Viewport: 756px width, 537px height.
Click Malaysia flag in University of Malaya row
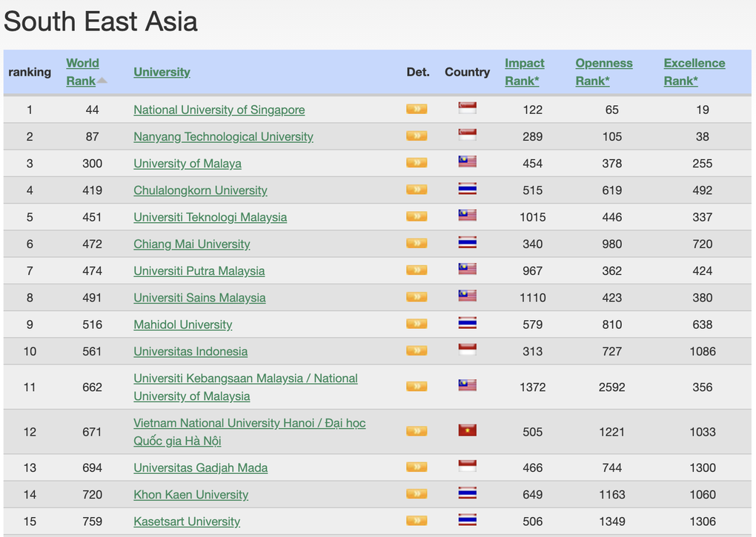[467, 161]
